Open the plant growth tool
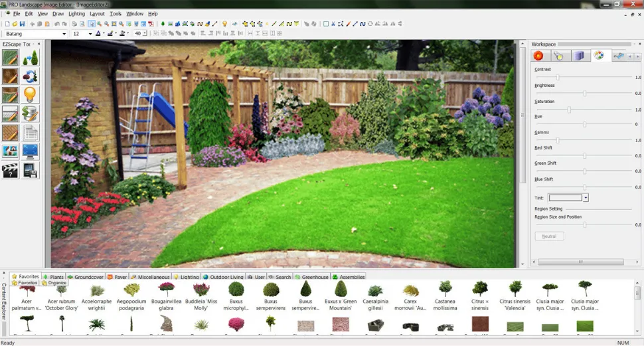 (x=31, y=58)
